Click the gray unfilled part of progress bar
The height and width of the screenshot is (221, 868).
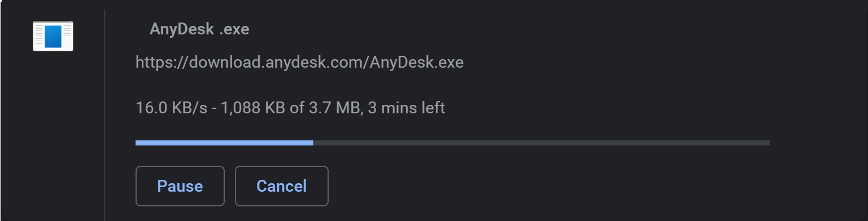coord(542,143)
